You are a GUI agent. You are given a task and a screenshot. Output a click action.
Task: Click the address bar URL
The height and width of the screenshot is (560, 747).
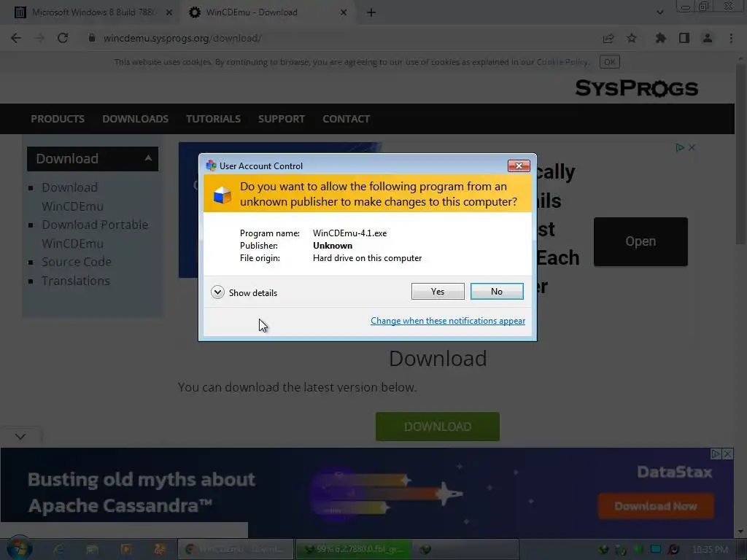[x=182, y=38]
